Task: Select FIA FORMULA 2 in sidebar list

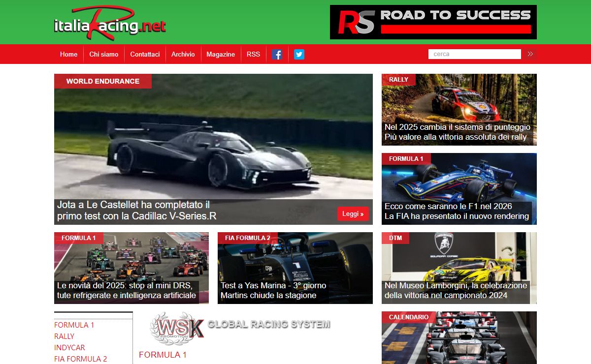Action: [x=81, y=359]
